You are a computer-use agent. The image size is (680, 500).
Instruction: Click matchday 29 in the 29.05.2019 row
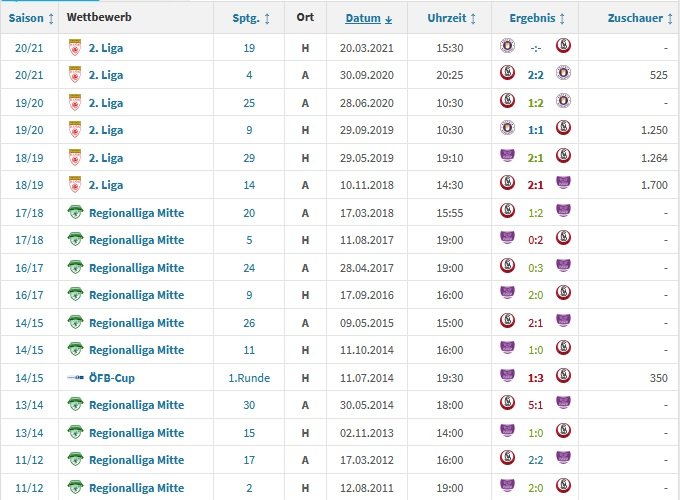point(249,158)
